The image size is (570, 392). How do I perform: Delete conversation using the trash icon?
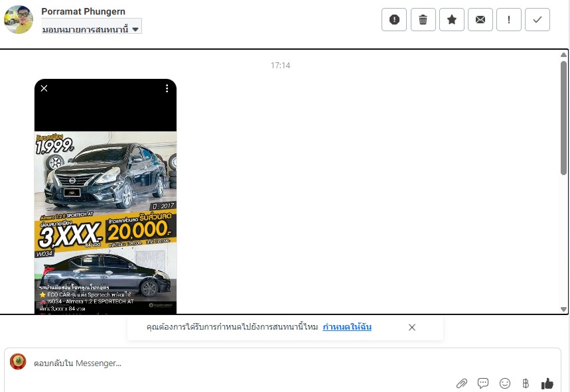pyautogui.click(x=423, y=20)
